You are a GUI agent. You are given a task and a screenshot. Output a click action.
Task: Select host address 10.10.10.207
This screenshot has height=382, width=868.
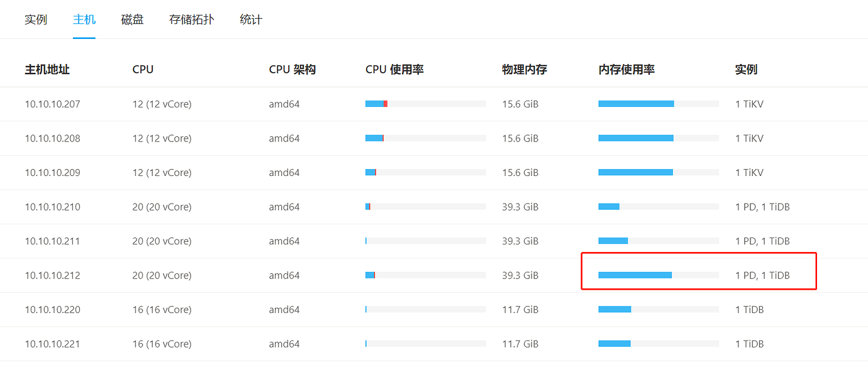click(x=53, y=104)
